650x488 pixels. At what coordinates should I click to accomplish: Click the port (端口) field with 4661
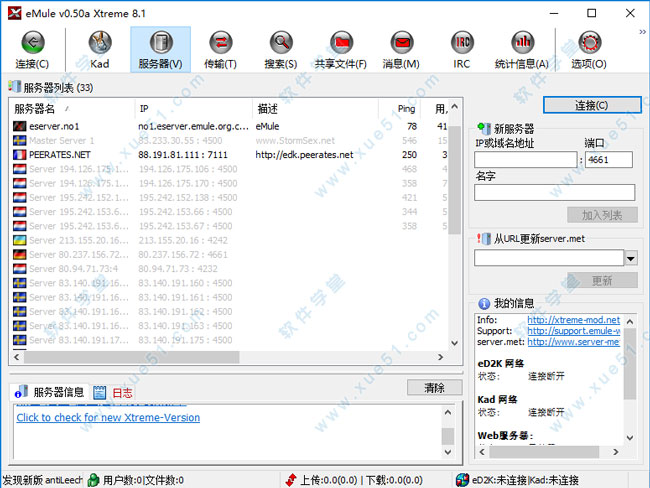(609, 160)
